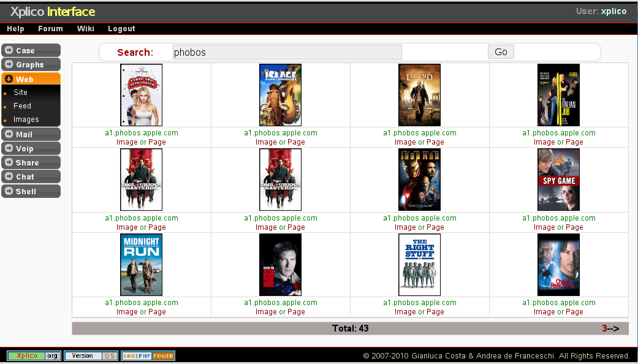Open The Italian Job poster thumbnail
Viewport: 638px width, 364px height.
point(559,95)
